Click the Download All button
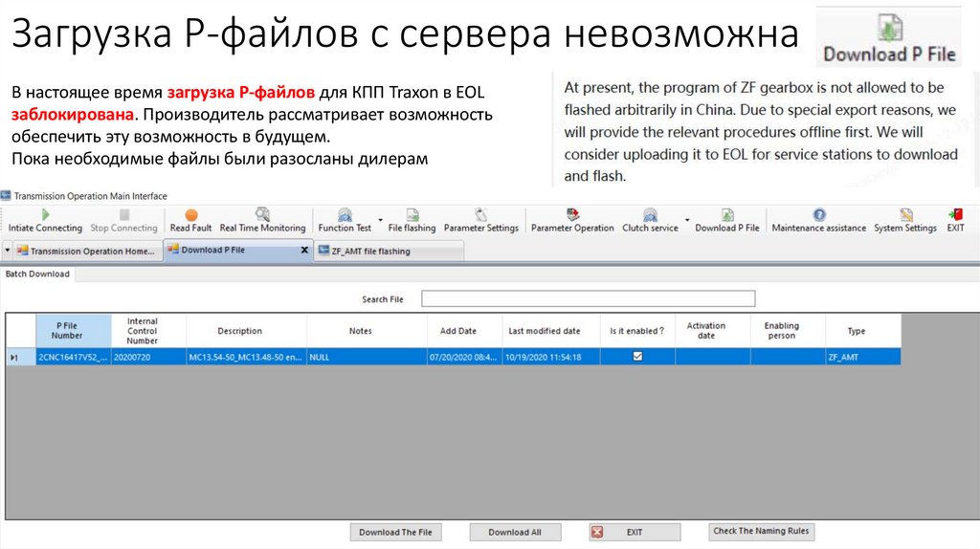Screen dimensions: 980x549 tap(515, 532)
